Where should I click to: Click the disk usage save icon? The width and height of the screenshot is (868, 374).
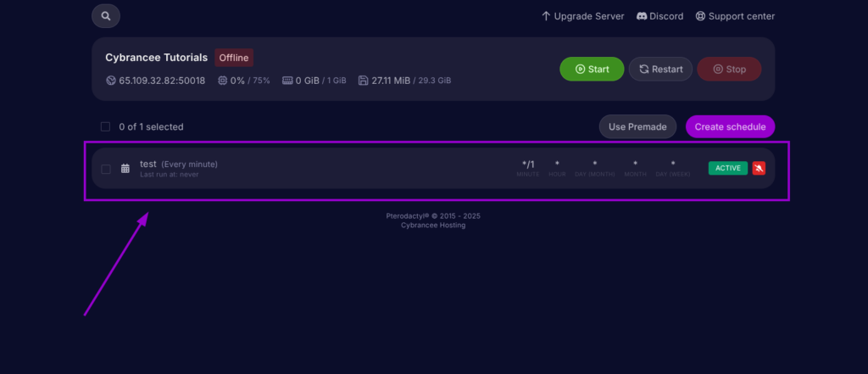(x=364, y=81)
